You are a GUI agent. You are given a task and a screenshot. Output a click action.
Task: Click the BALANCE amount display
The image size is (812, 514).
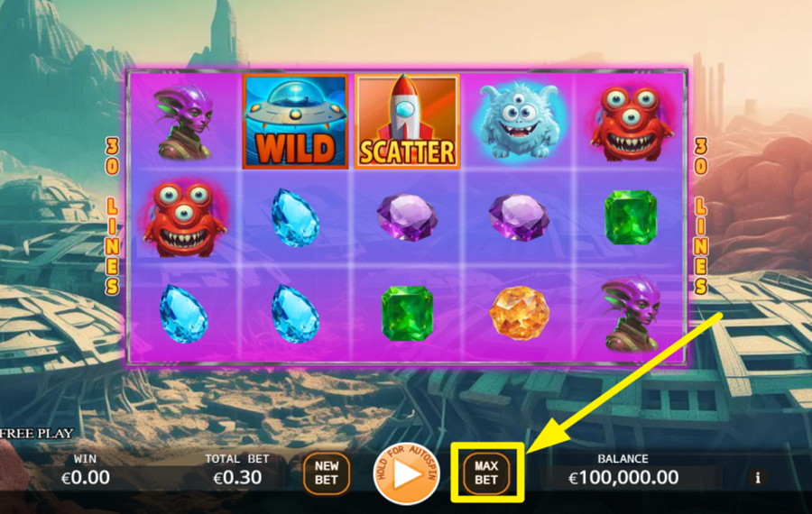[x=623, y=477]
